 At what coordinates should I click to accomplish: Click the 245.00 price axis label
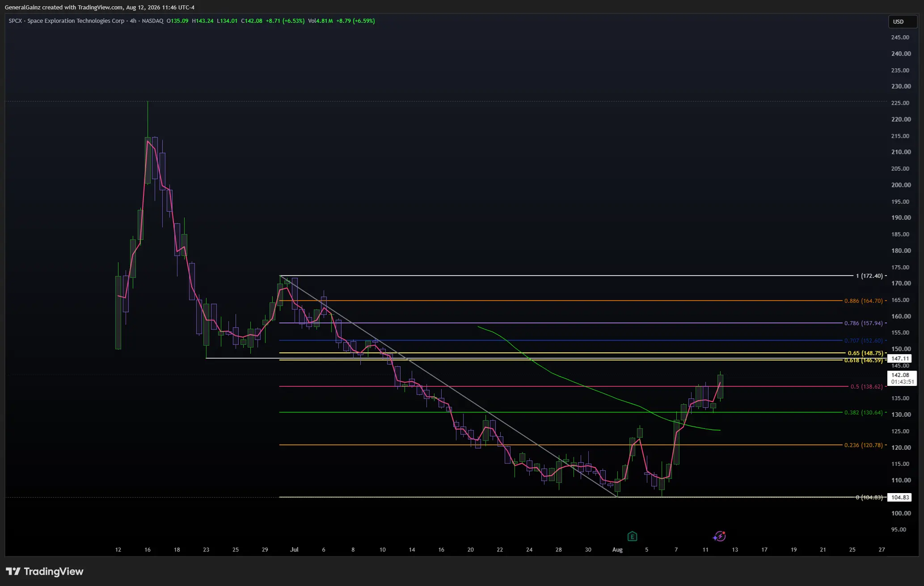tap(900, 38)
